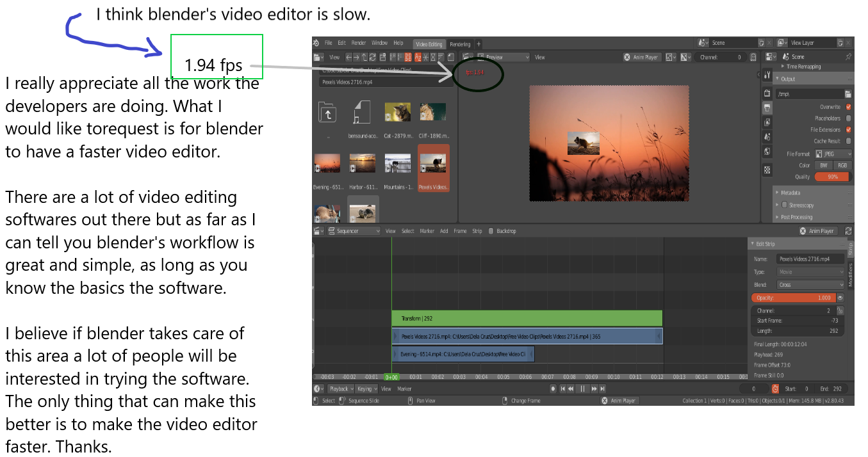Screen dimensions: 868x457
Task: Toggle the Overwrite checkbox
Action: (x=849, y=107)
